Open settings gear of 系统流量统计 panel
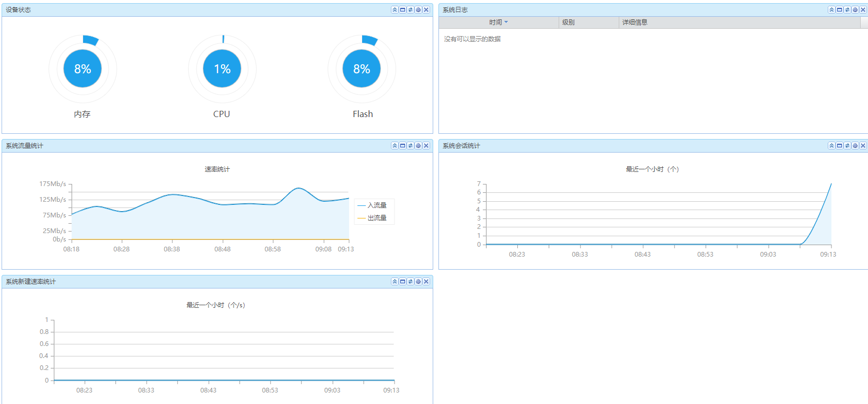Viewport: 868px width, 404px height. tap(418, 146)
